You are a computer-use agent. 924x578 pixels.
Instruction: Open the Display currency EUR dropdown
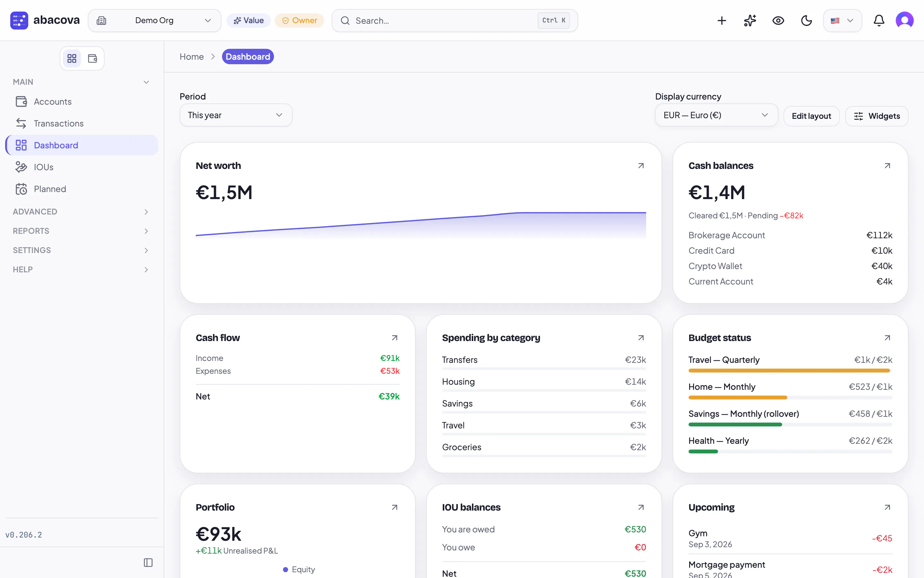(716, 115)
